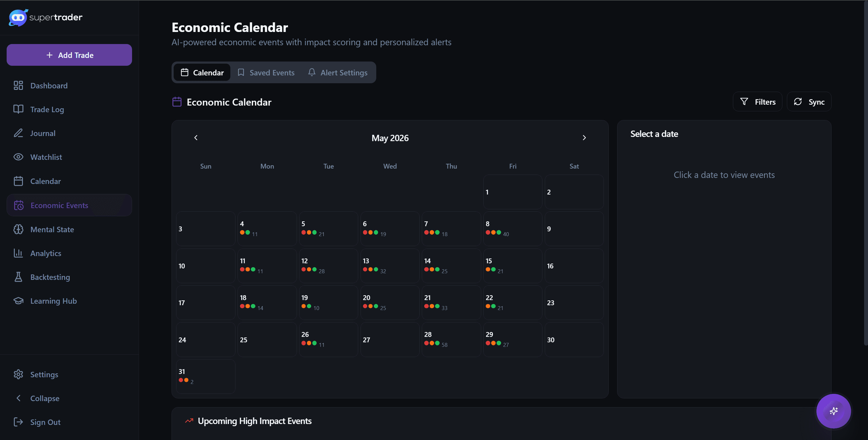Open Backtesting flask icon
The width and height of the screenshot is (868, 440).
18,277
